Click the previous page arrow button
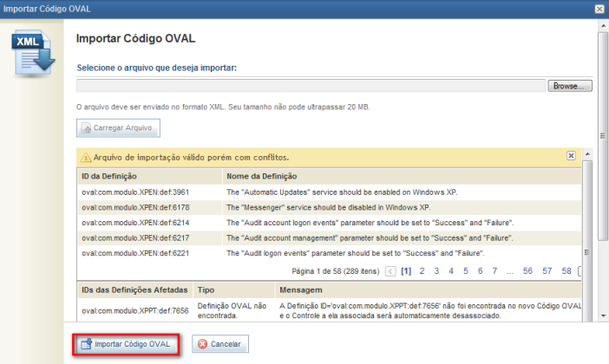The width and height of the screenshot is (609, 364). point(390,271)
